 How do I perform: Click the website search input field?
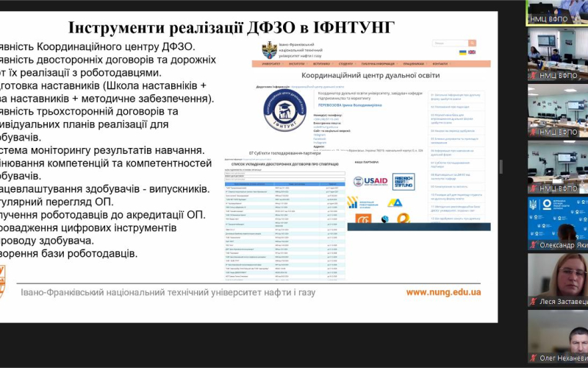(x=451, y=43)
